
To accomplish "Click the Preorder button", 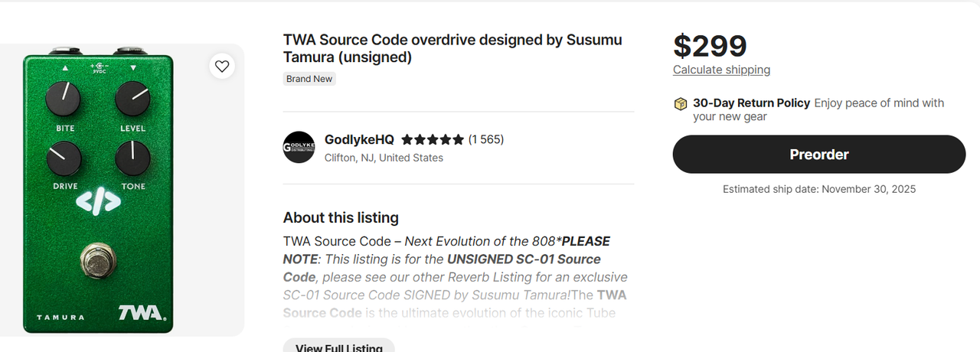I will tap(819, 155).
